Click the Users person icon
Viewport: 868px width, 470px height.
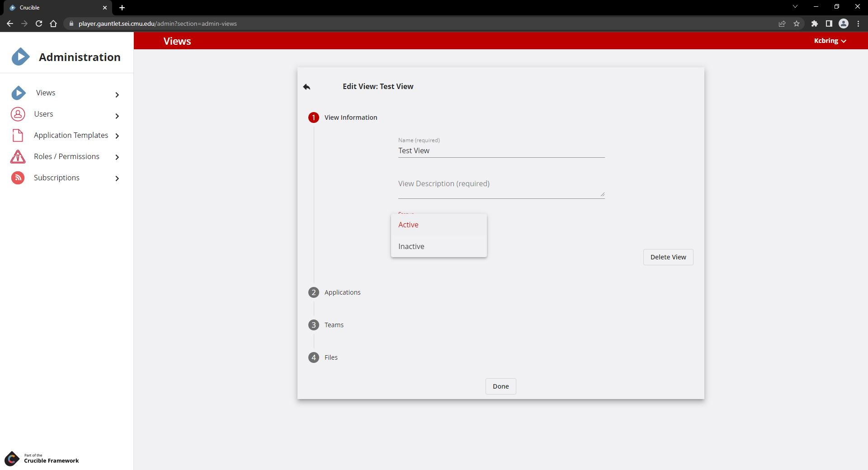(x=18, y=114)
